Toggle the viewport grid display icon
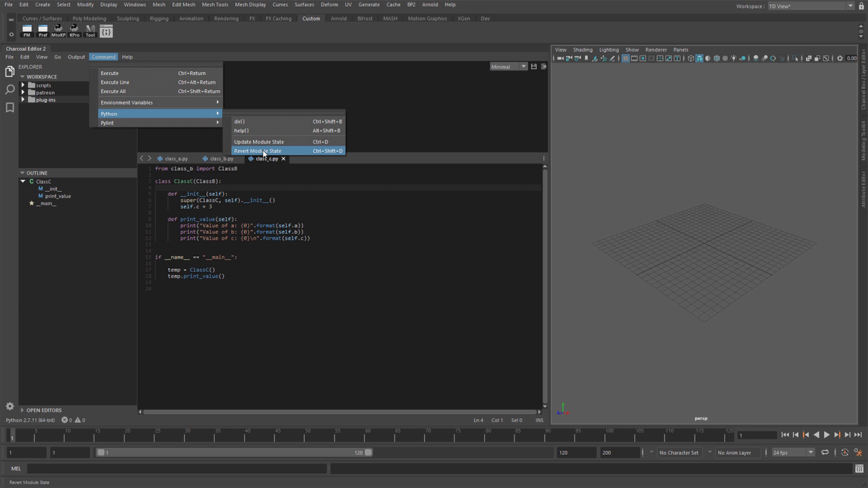The image size is (868, 488). pos(625,59)
